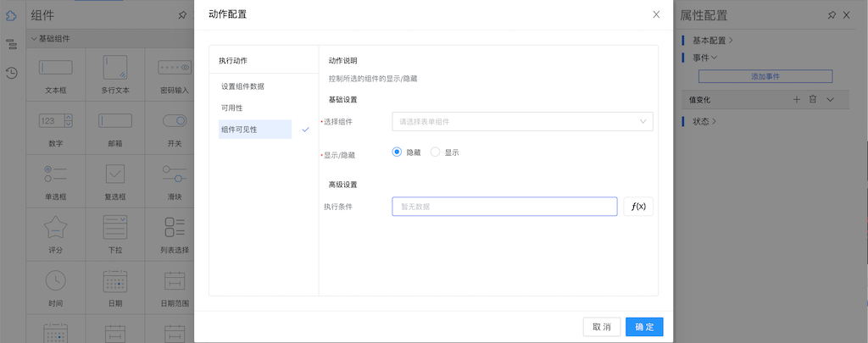
Task: Select the 复选框 component icon
Action: (x=115, y=174)
